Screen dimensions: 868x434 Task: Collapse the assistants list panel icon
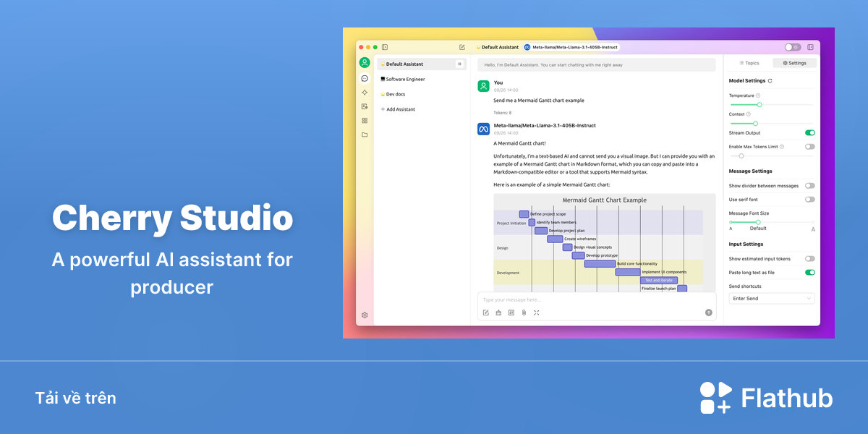click(x=385, y=47)
